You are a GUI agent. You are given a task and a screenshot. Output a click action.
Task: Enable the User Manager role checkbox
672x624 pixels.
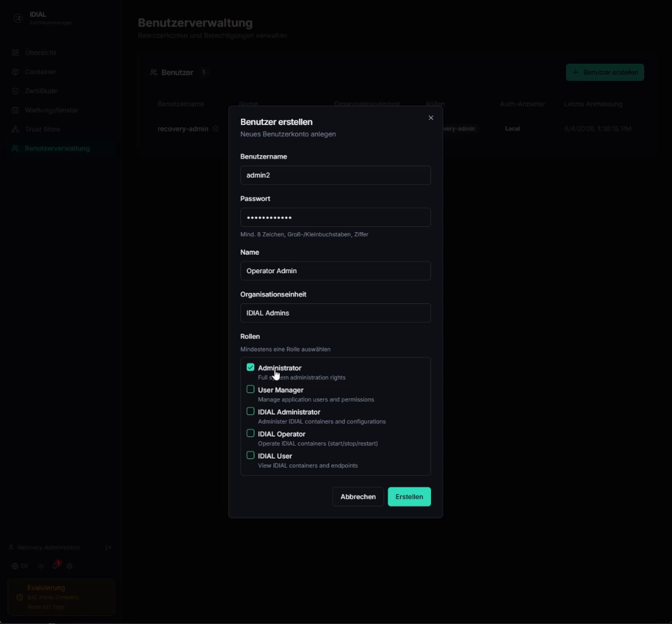tap(250, 390)
